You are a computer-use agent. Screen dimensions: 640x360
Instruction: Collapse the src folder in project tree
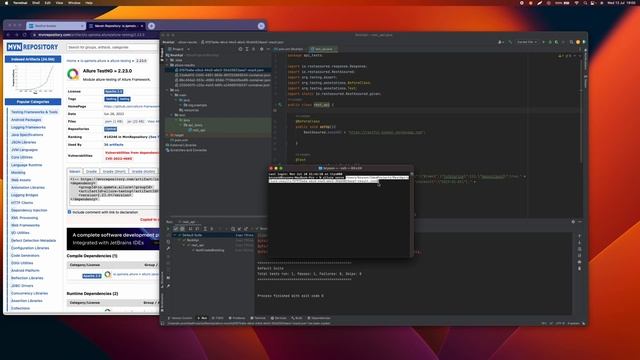coord(167,90)
